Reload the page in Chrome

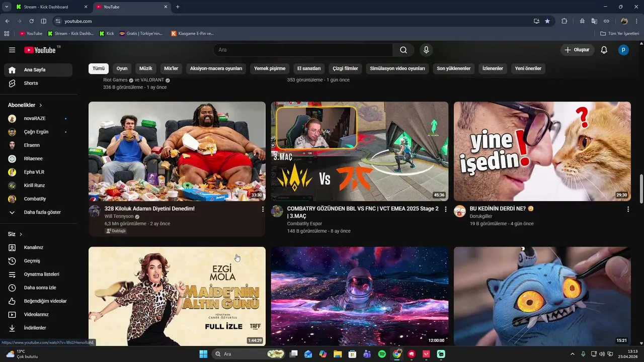31,21
